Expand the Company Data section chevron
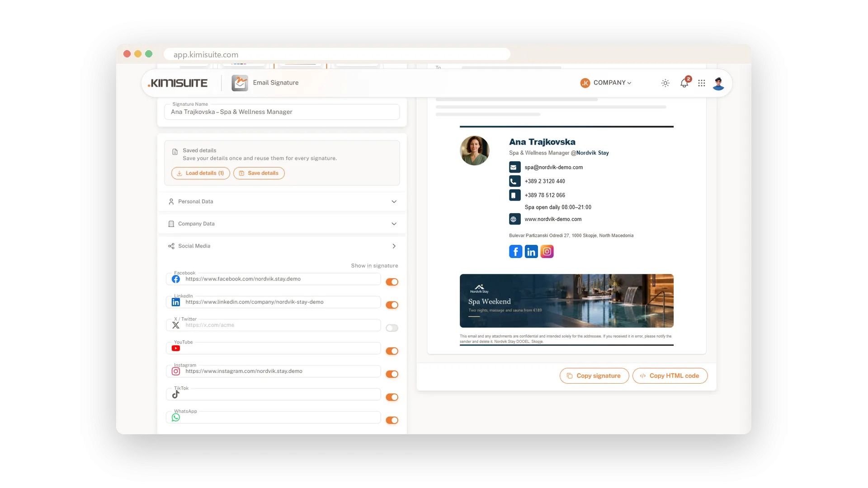 [x=394, y=224]
